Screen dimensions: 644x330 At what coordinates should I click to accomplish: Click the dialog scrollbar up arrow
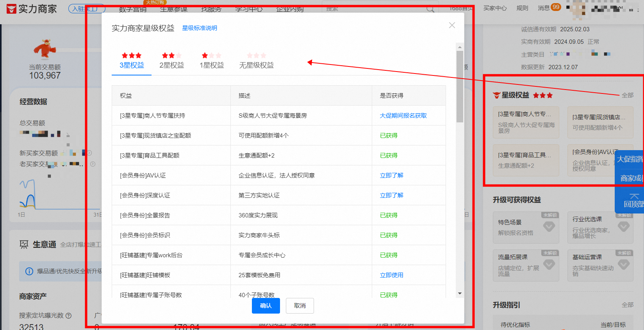460,47
